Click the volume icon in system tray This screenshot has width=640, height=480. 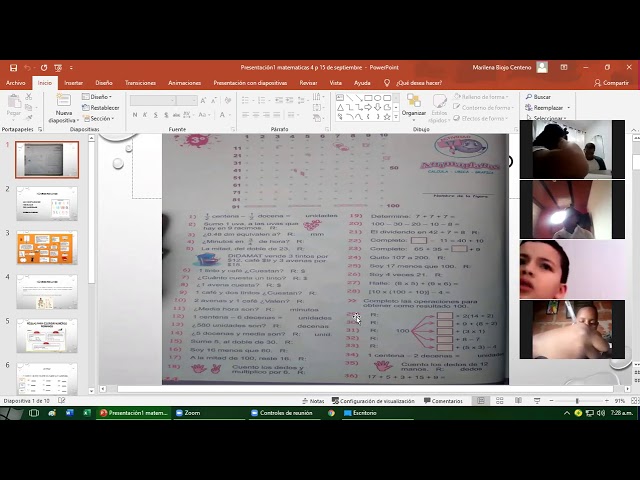(600, 413)
